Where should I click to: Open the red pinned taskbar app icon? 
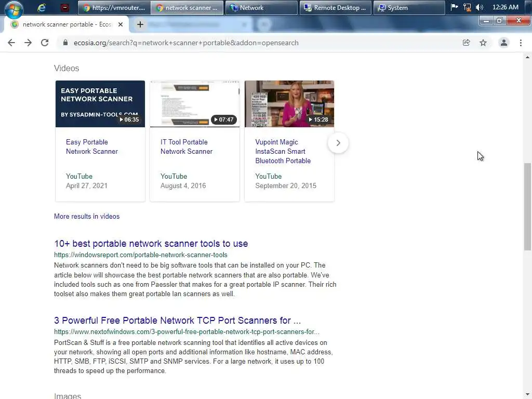pos(64,7)
